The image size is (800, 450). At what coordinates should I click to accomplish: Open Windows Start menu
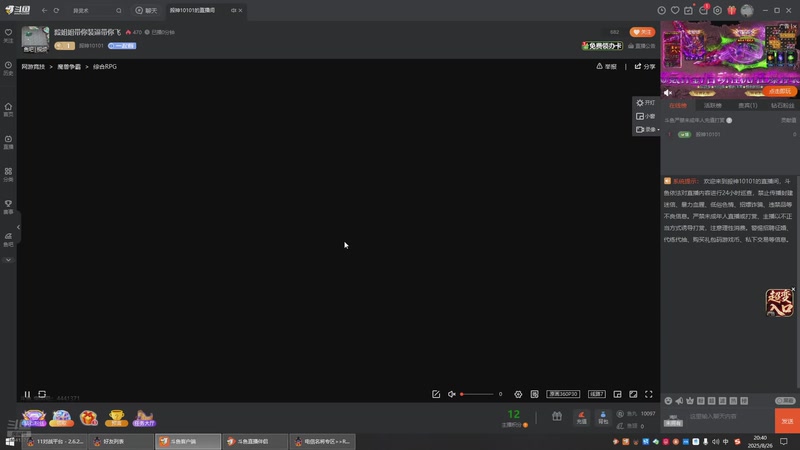click(x=10, y=442)
